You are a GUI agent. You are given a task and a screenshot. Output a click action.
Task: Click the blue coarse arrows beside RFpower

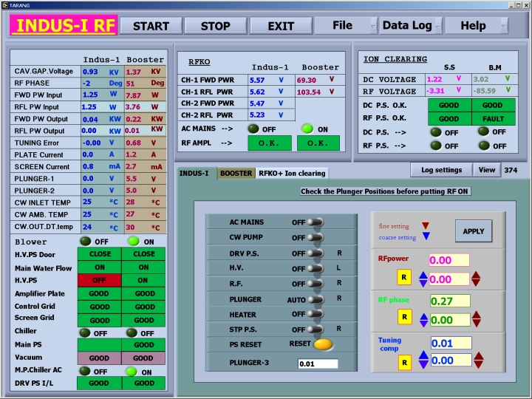pos(423,279)
